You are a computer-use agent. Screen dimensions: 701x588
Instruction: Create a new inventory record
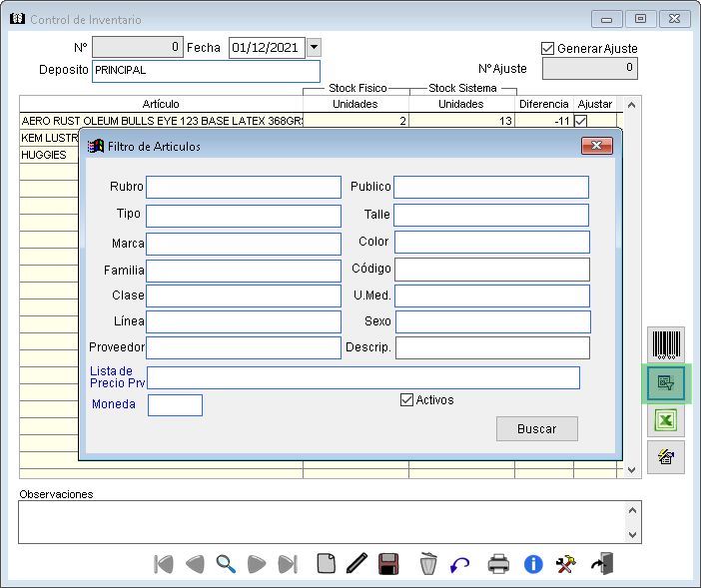tap(327, 563)
